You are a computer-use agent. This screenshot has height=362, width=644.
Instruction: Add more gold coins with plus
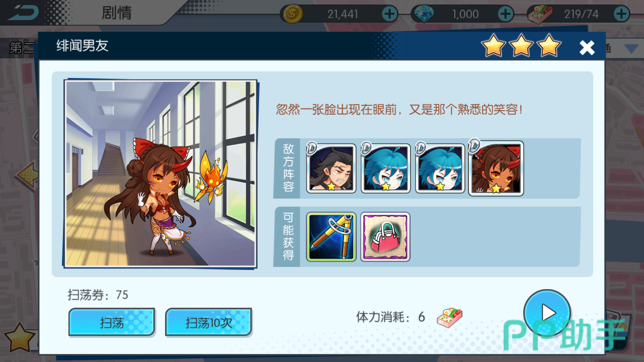click(x=390, y=14)
